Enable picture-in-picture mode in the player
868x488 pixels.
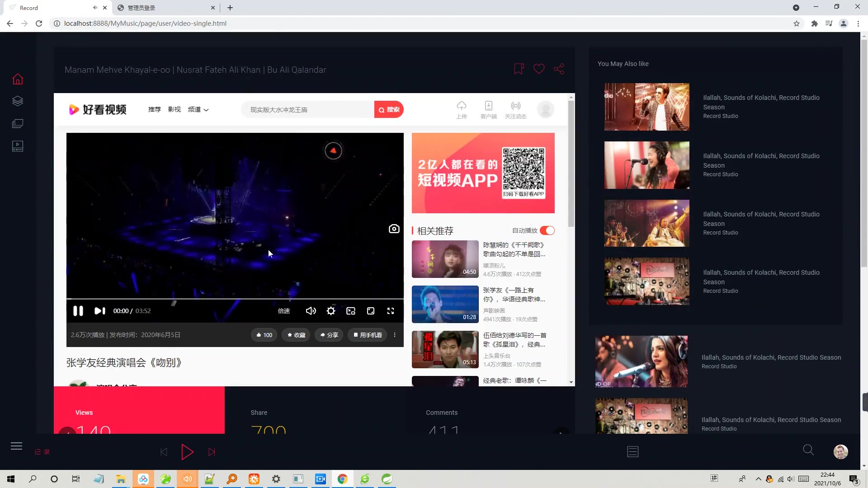(351, 311)
